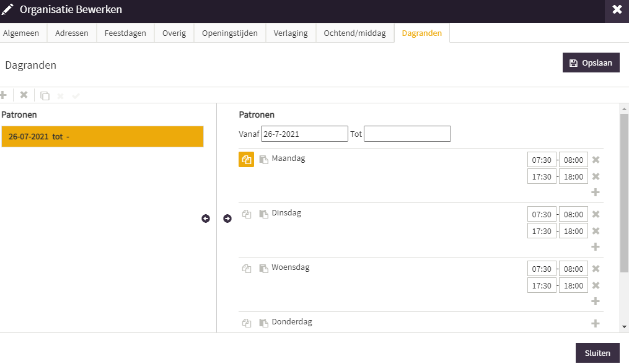Edit Woensdag's second end time 18:00

tap(574, 285)
